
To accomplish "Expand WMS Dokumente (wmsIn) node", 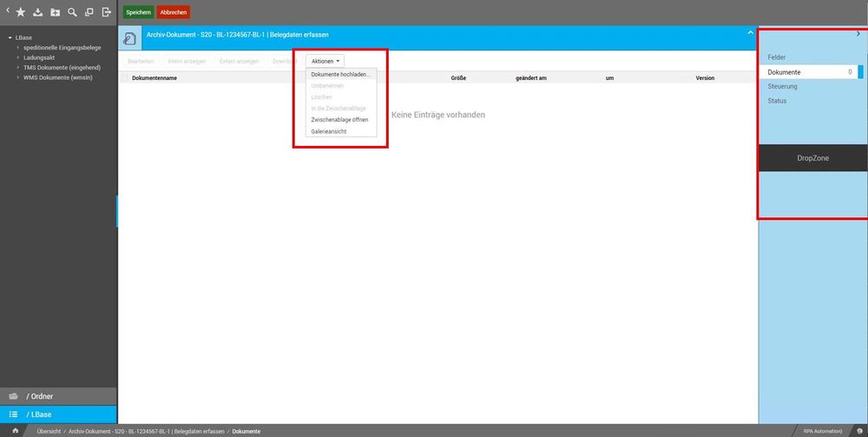I will point(17,77).
